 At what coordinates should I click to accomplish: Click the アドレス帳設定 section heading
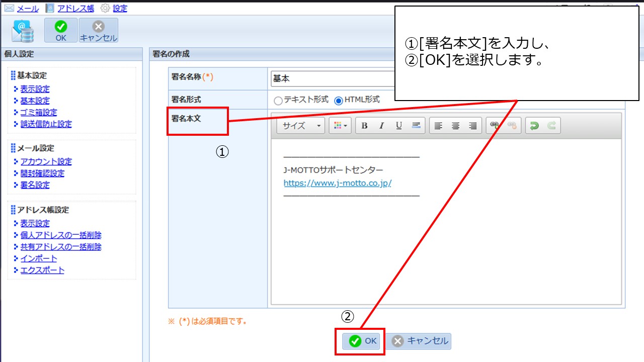(43, 210)
